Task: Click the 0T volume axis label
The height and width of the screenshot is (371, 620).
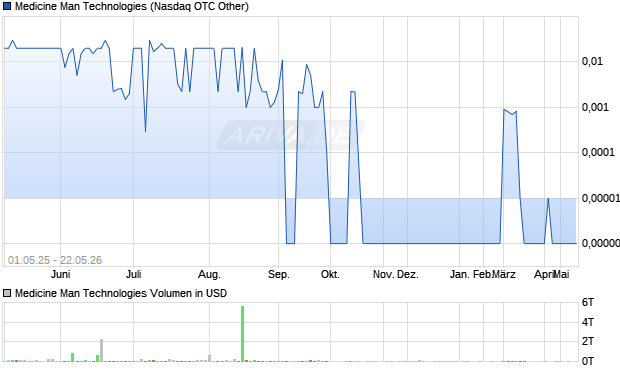Action: pos(588,361)
